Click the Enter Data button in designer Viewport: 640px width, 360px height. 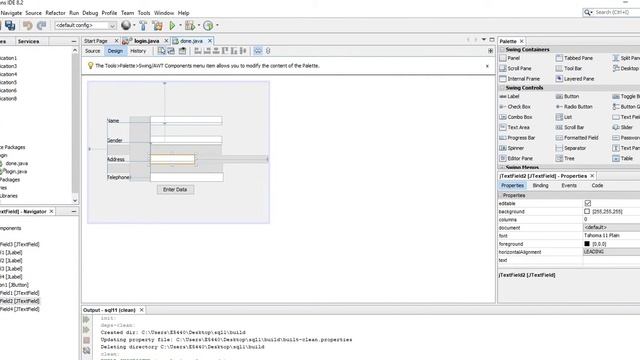coord(175,189)
